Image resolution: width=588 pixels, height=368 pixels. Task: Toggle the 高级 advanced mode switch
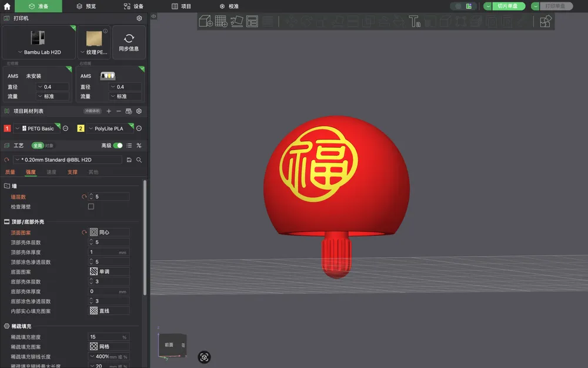(118, 145)
